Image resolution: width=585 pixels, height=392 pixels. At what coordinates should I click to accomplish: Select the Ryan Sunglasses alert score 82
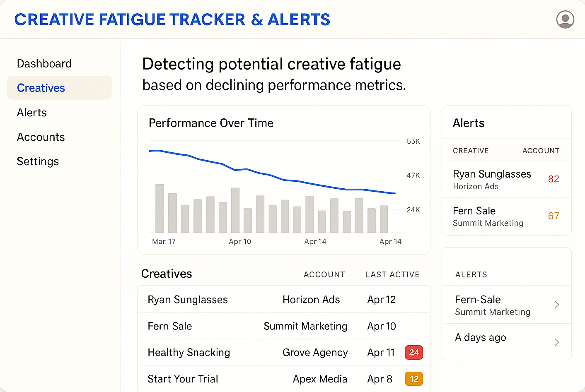point(554,179)
